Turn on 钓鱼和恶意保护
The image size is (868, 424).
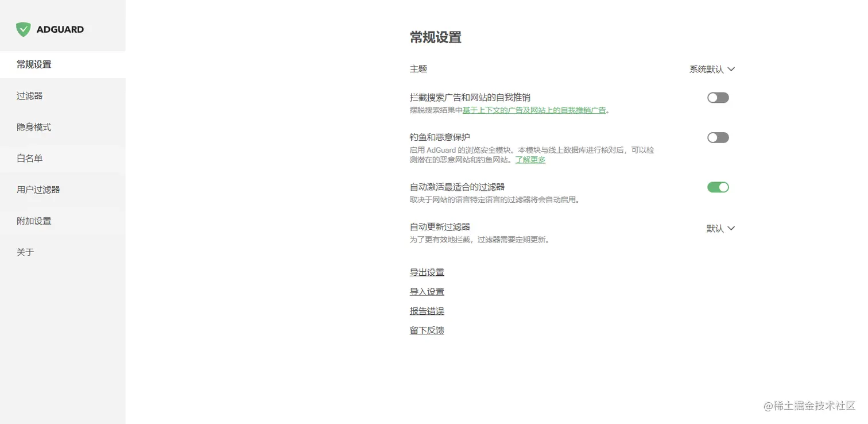(x=718, y=137)
